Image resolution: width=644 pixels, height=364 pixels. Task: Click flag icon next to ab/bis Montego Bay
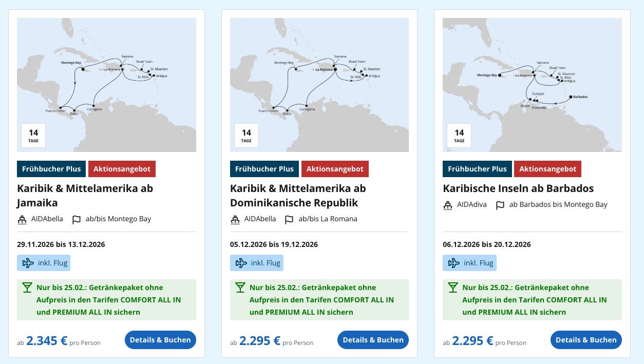coord(77,220)
